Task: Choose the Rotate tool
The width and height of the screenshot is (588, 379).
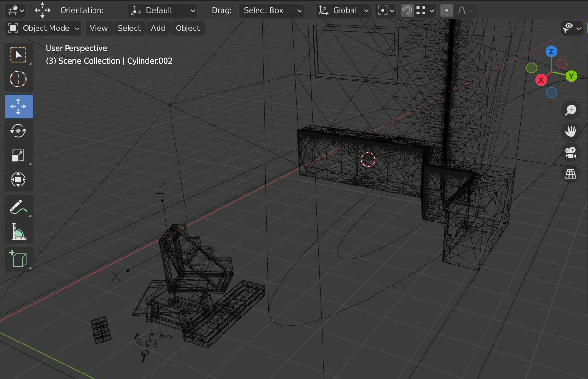Action: point(19,131)
